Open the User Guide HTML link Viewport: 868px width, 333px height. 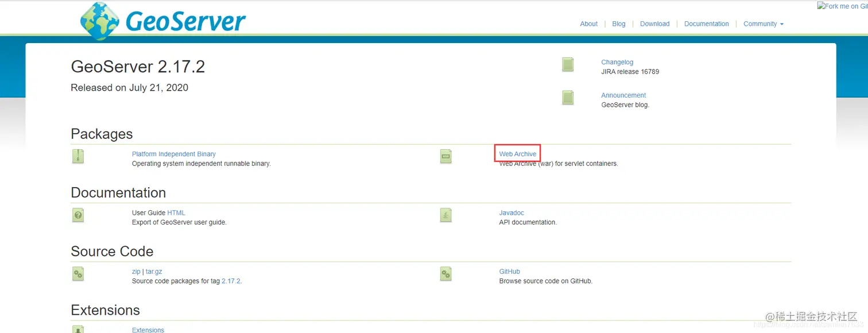[176, 212]
